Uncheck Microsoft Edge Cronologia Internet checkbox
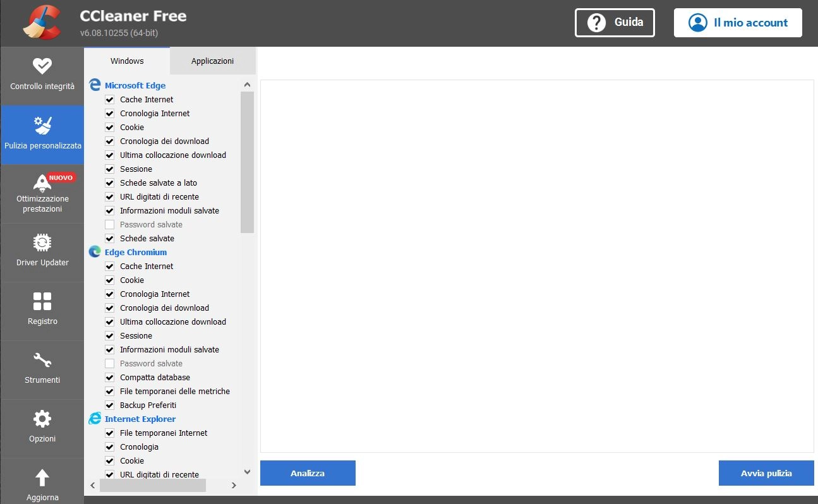The width and height of the screenshot is (818, 504). (x=109, y=113)
